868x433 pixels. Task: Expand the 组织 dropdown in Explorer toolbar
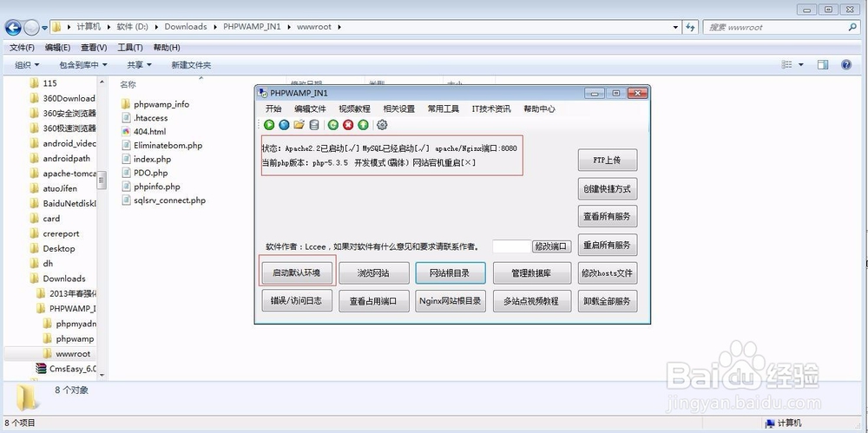click(x=27, y=65)
